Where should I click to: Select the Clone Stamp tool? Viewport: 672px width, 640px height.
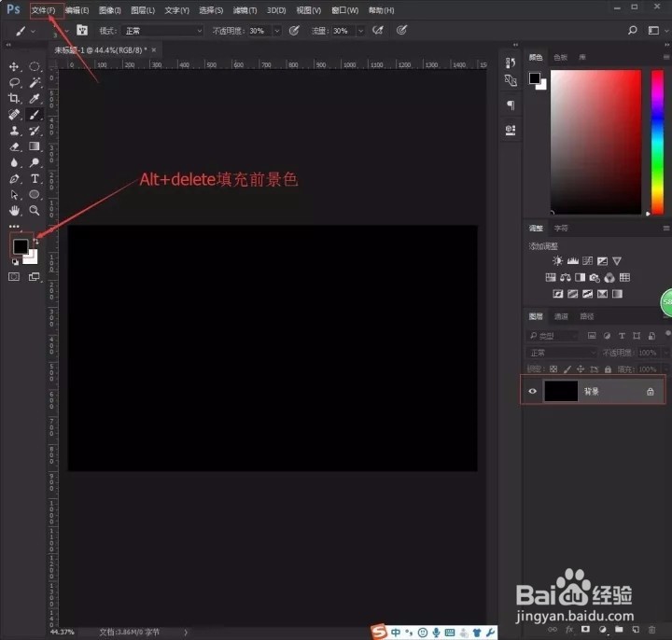click(14, 131)
